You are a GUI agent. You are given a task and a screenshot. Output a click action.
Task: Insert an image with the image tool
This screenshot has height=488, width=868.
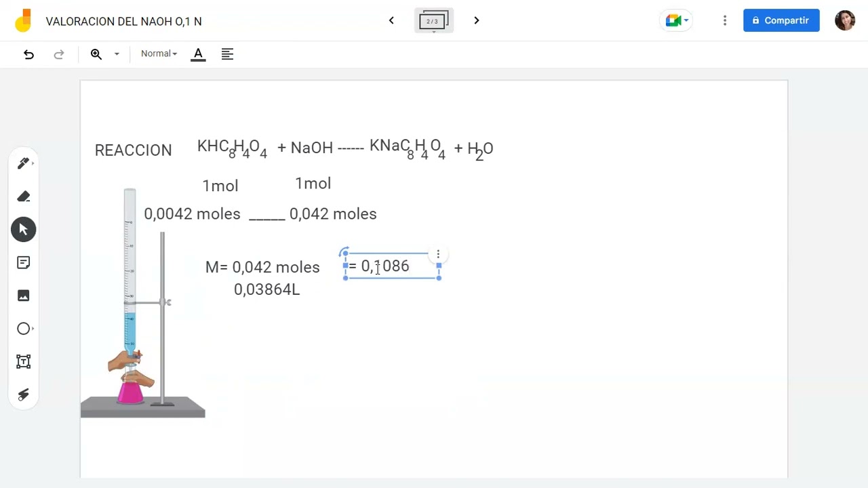(x=24, y=296)
